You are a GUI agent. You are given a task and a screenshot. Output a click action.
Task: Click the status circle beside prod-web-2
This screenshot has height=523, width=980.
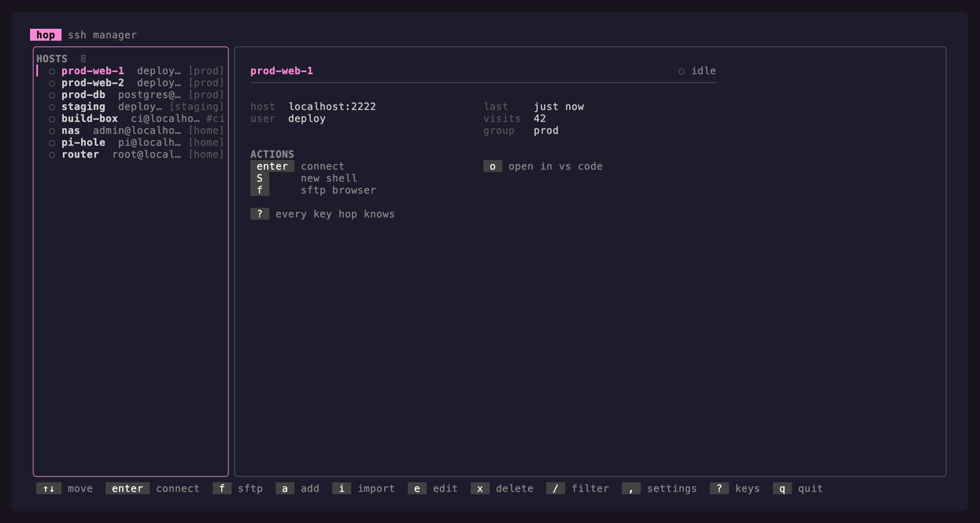click(52, 83)
